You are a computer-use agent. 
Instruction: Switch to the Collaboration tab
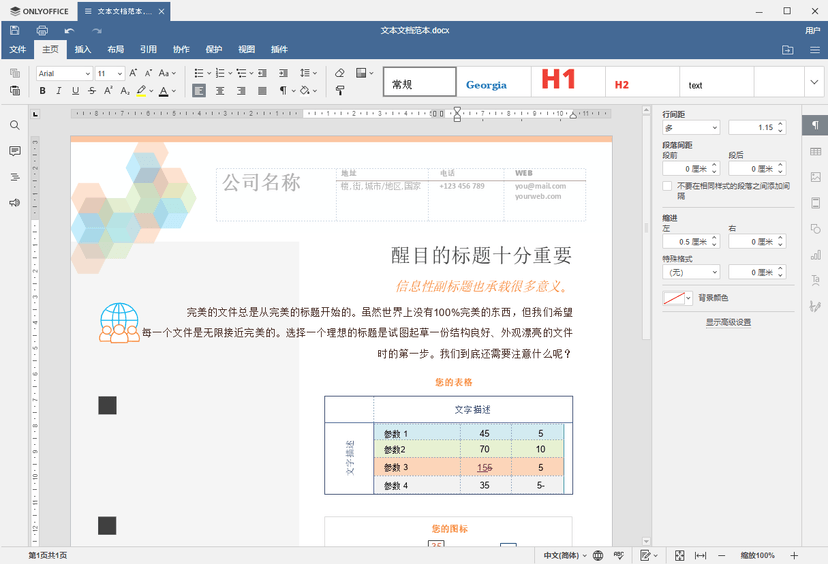click(181, 50)
